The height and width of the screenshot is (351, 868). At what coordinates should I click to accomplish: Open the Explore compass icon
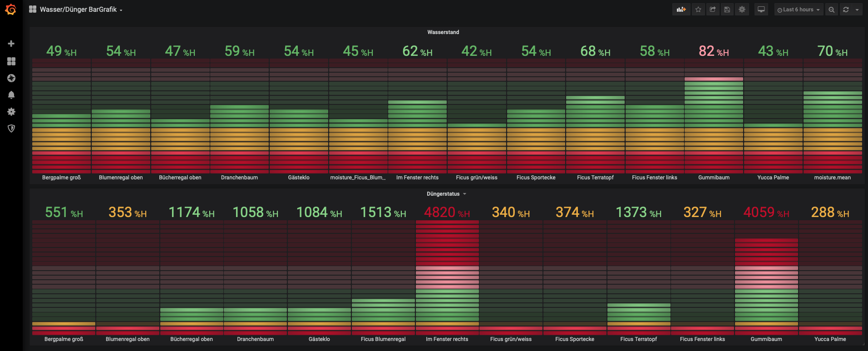tap(11, 78)
